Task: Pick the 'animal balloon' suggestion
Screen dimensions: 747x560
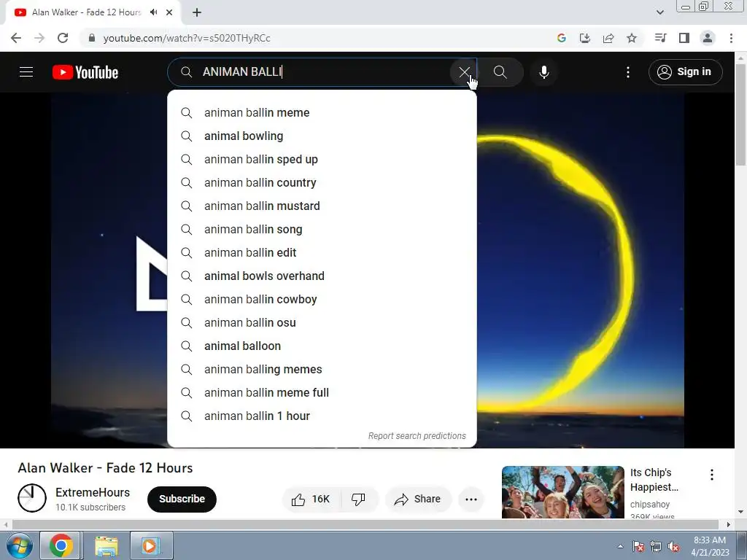Action: tap(322, 346)
